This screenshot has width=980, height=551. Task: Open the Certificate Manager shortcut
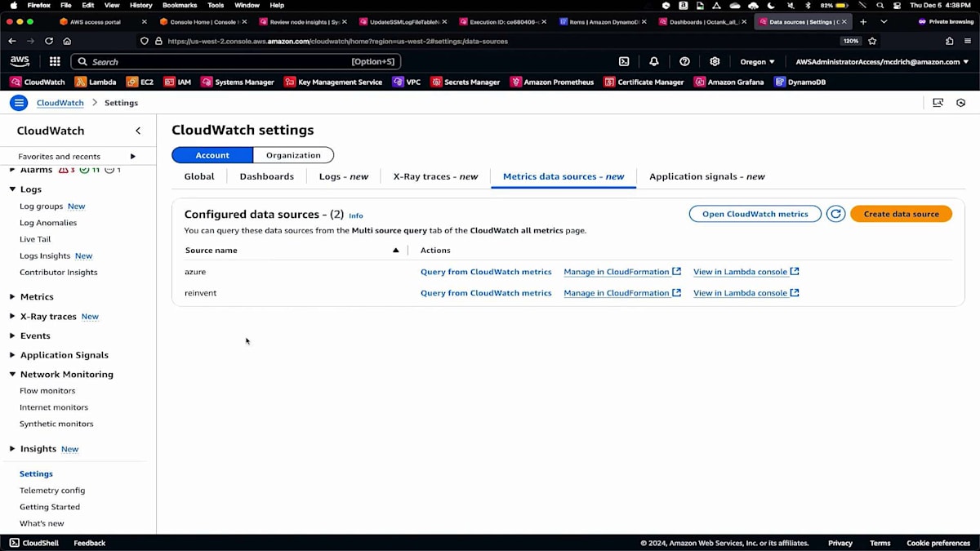pos(644,82)
